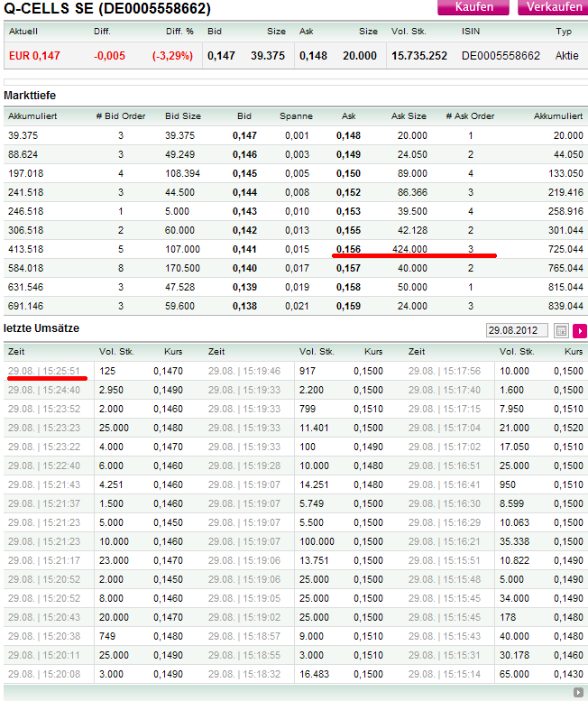Image resolution: width=588 pixels, height=701 pixels.
Task: Click the Bid Size column header
Action: (183, 116)
